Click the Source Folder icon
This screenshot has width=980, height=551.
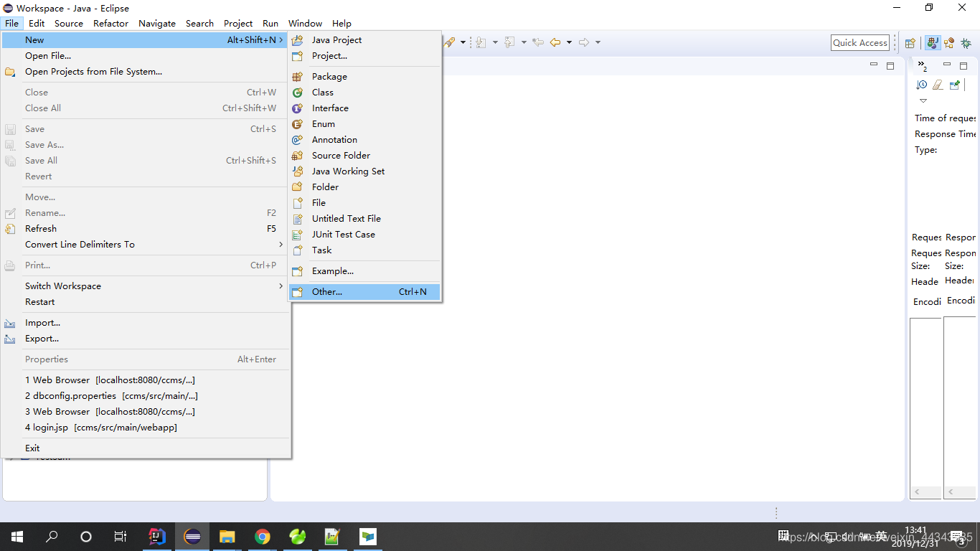tap(297, 156)
